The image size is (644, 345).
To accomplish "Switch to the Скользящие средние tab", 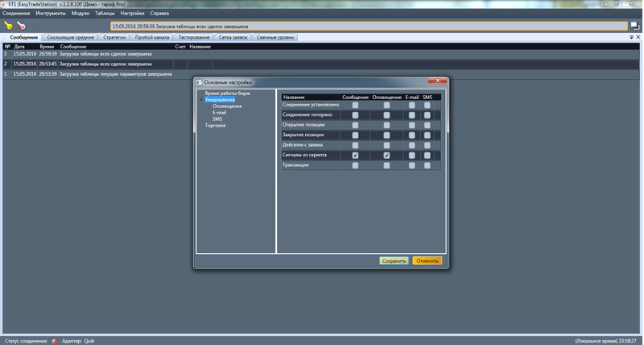I will coord(72,37).
